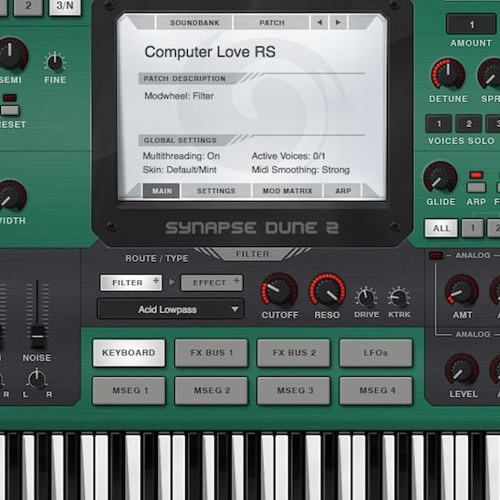
Task: Click the GLIDE knob
Action: point(440,178)
